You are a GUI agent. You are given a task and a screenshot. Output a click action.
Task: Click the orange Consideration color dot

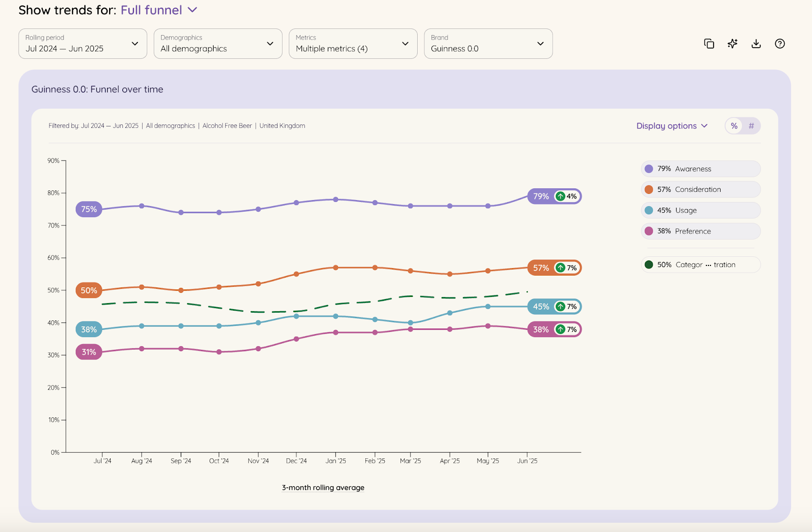pyautogui.click(x=649, y=189)
